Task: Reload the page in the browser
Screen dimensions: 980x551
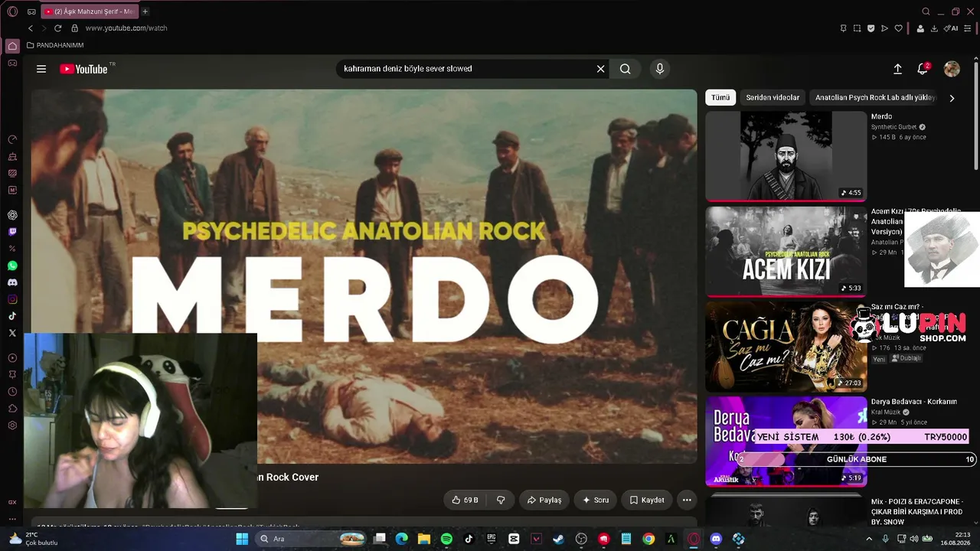Action: [57, 28]
